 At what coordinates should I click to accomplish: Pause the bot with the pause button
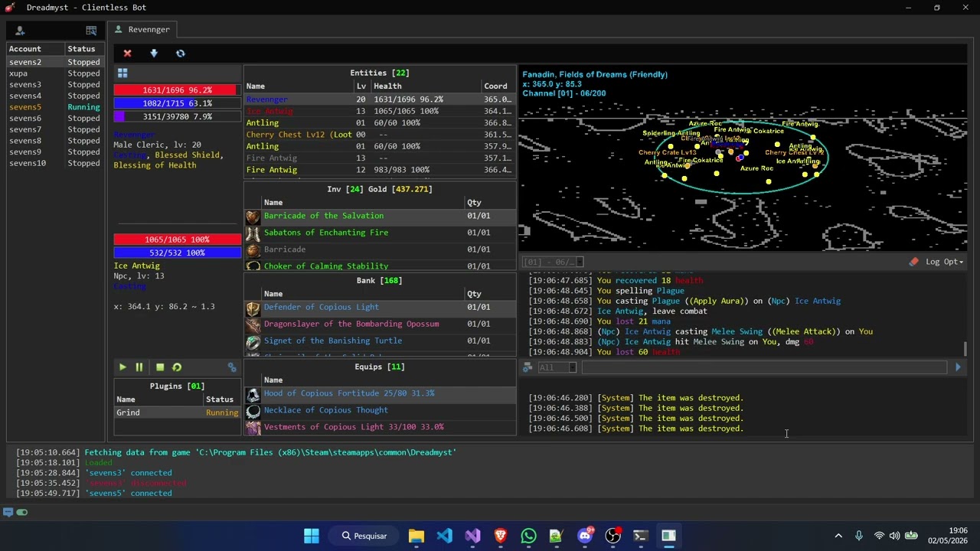click(139, 367)
